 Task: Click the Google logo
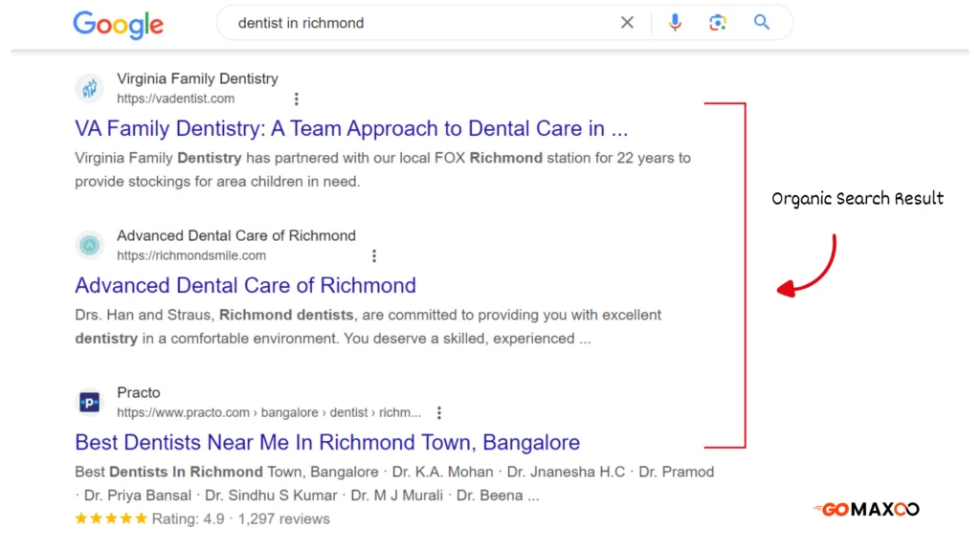coord(118,25)
